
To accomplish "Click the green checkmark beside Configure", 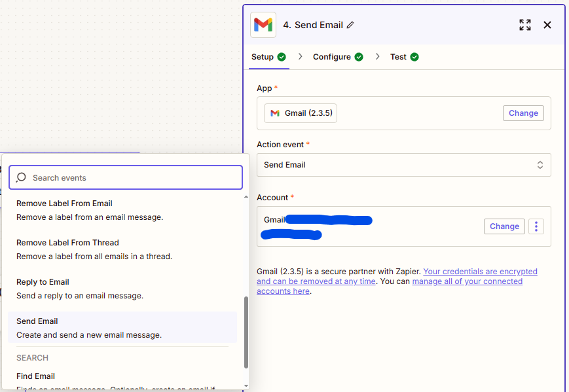I will click(x=359, y=57).
